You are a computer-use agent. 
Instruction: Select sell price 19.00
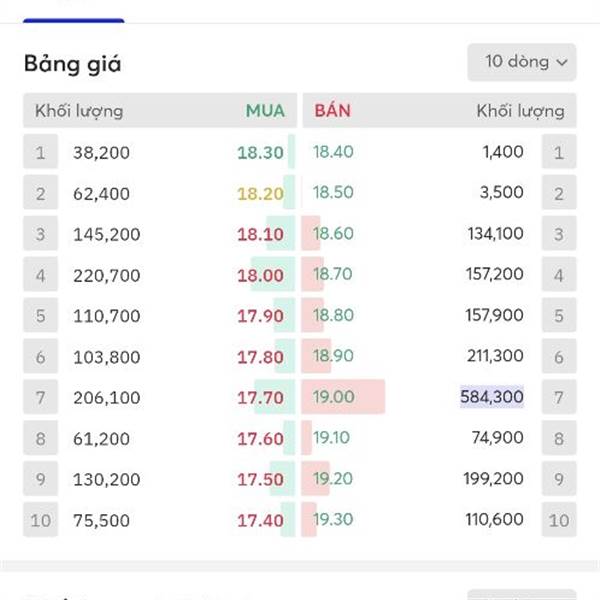(x=333, y=397)
